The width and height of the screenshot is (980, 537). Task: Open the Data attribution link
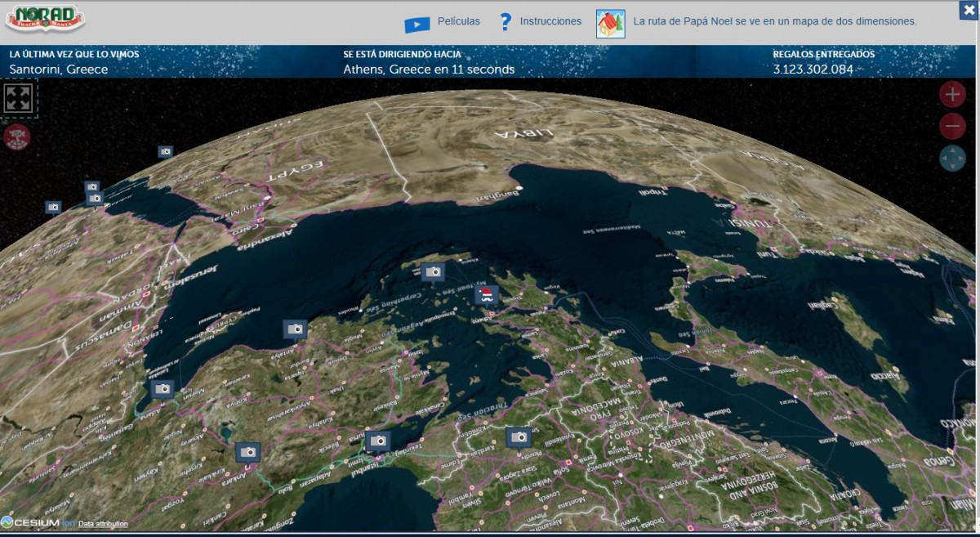(103, 523)
